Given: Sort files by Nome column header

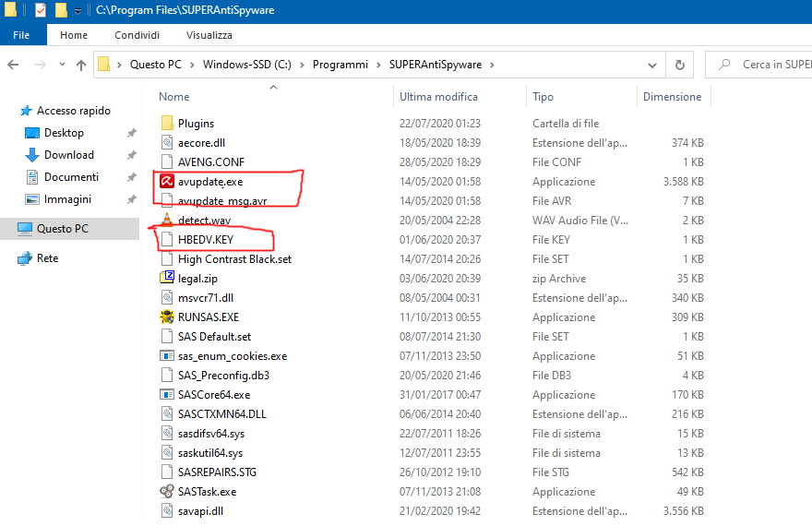Looking at the screenshot, I should (174, 97).
